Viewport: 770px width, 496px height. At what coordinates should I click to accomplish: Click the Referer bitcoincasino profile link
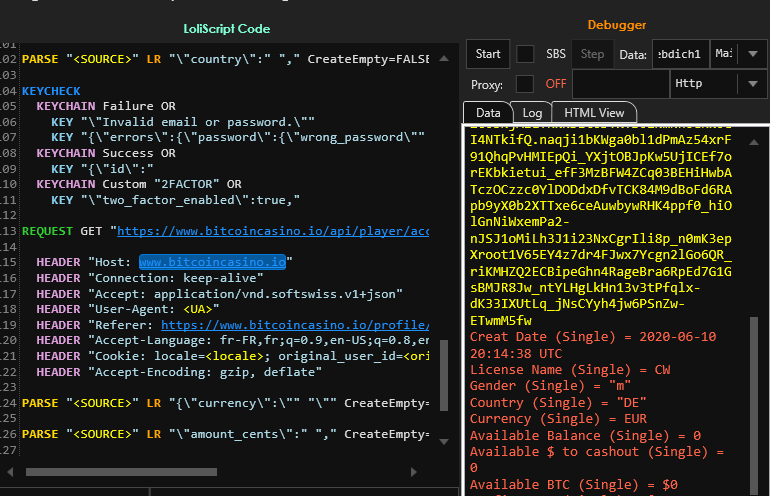pos(295,325)
